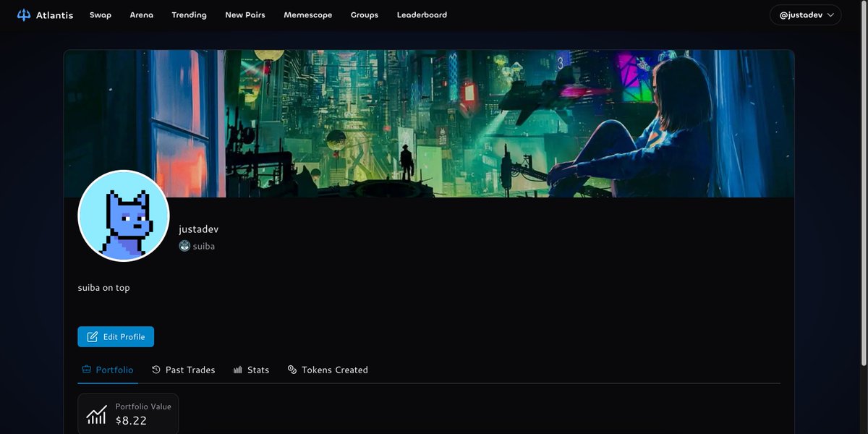View the Leaderboard
Image resolution: width=868 pixels, height=434 pixels.
pos(422,15)
